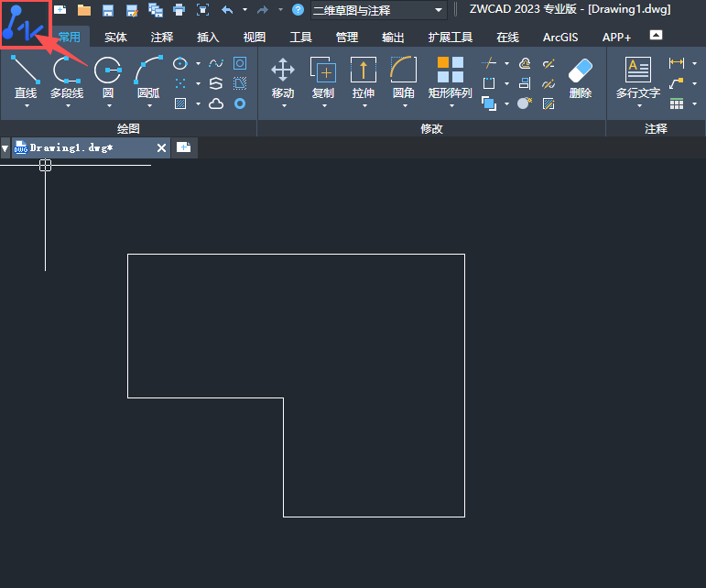This screenshot has width=706, height=588.
Task: Expand the dropdown under 矩形阵列
Action: [x=451, y=106]
